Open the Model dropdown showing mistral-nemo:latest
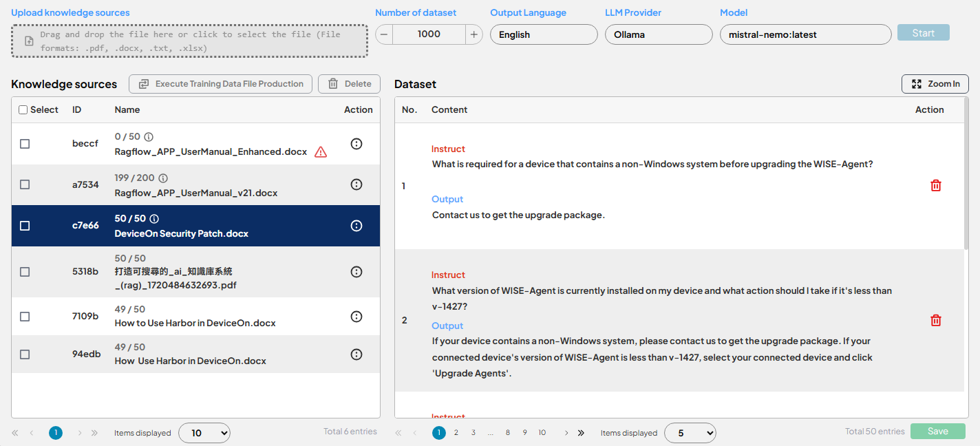Viewport: 980px width, 446px height. point(805,34)
